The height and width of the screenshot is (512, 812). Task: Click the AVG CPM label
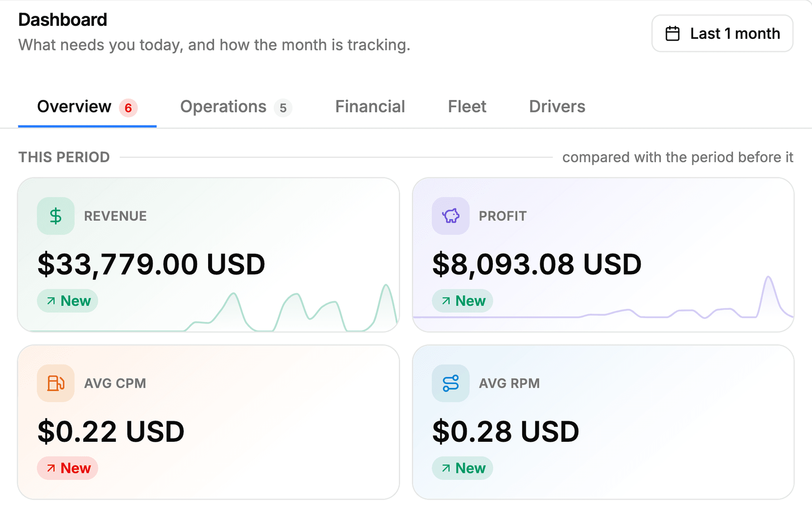tap(115, 384)
